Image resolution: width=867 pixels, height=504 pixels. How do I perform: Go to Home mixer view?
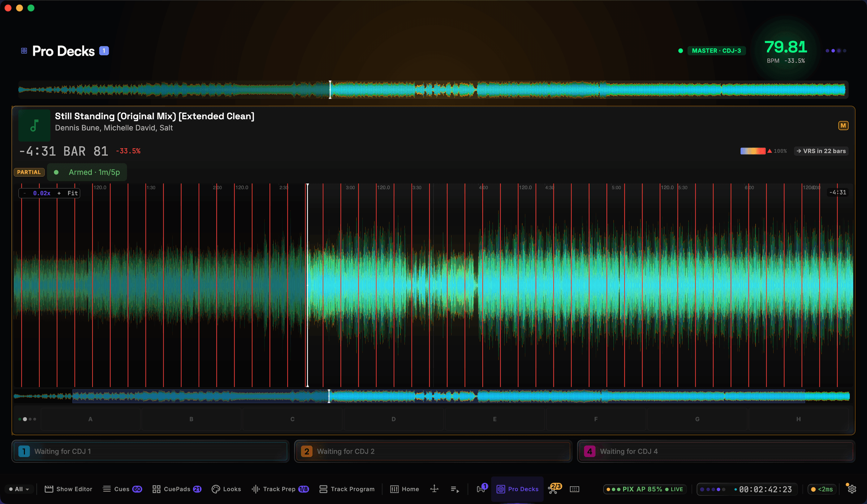405,489
